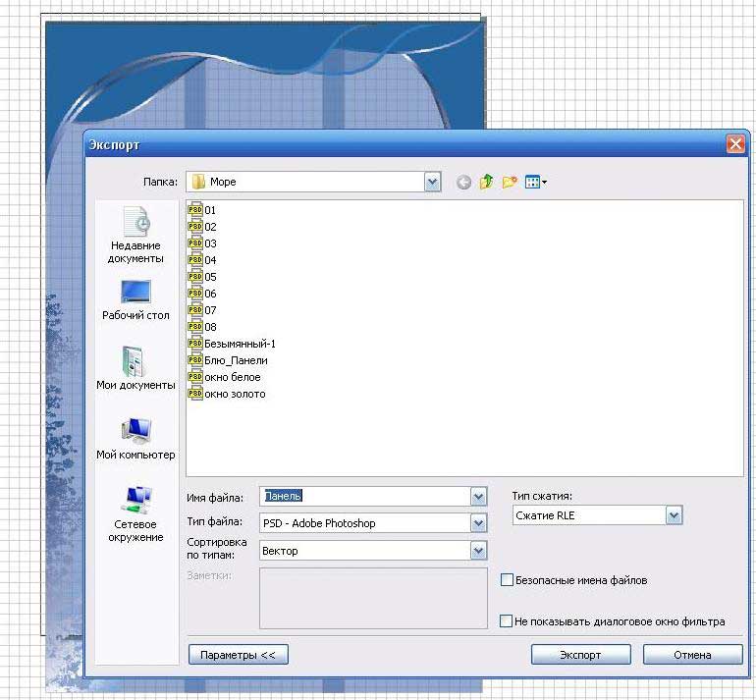Click the Отмена button
Screen dimensions: 756x700
692,655
